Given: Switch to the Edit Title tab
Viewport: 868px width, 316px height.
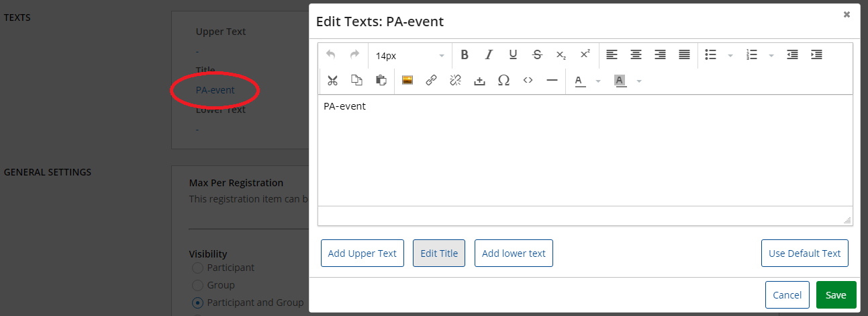Looking at the screenshot, I should (439, 253).
